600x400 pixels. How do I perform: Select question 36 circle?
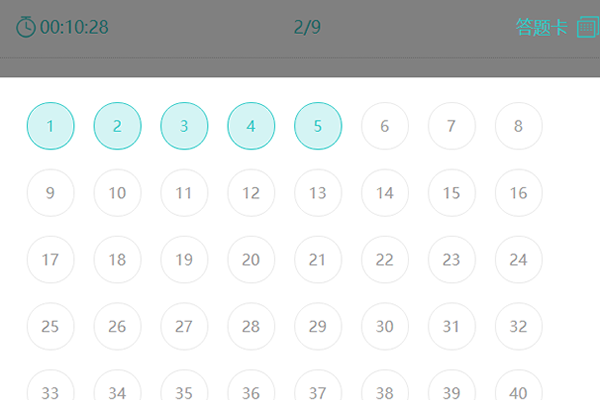point(251,387)
